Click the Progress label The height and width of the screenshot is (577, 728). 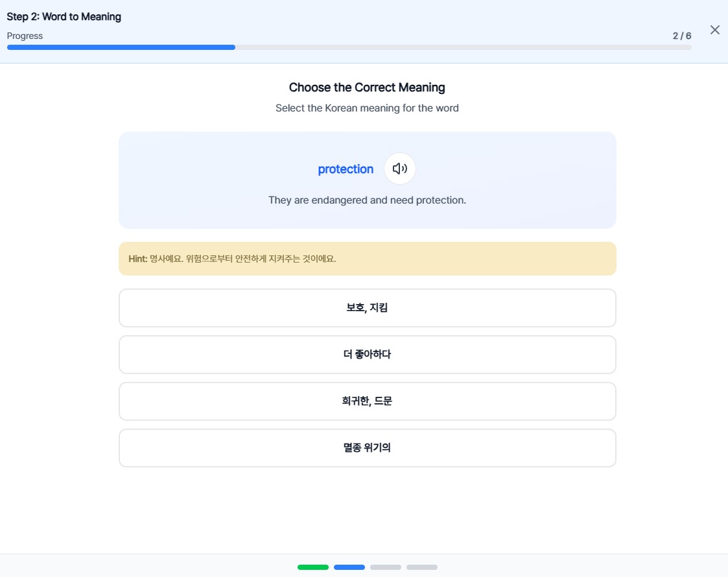point(25,36)
